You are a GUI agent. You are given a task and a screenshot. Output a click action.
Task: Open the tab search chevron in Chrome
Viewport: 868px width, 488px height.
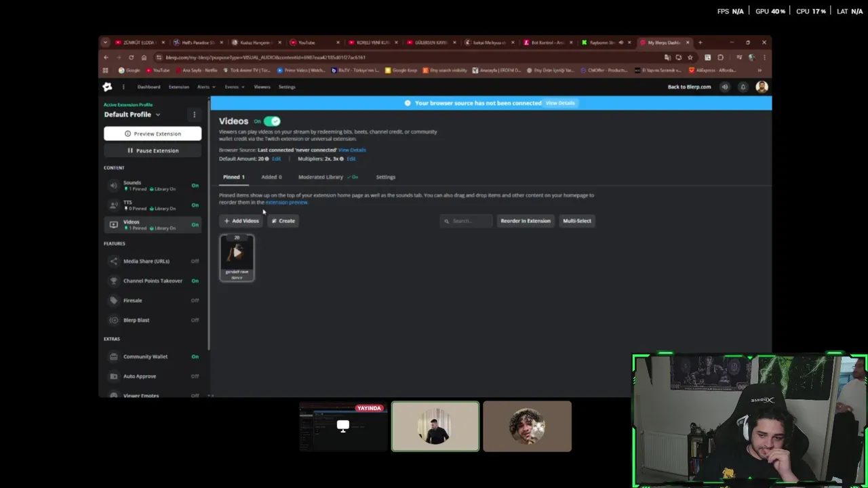point(105,43)
